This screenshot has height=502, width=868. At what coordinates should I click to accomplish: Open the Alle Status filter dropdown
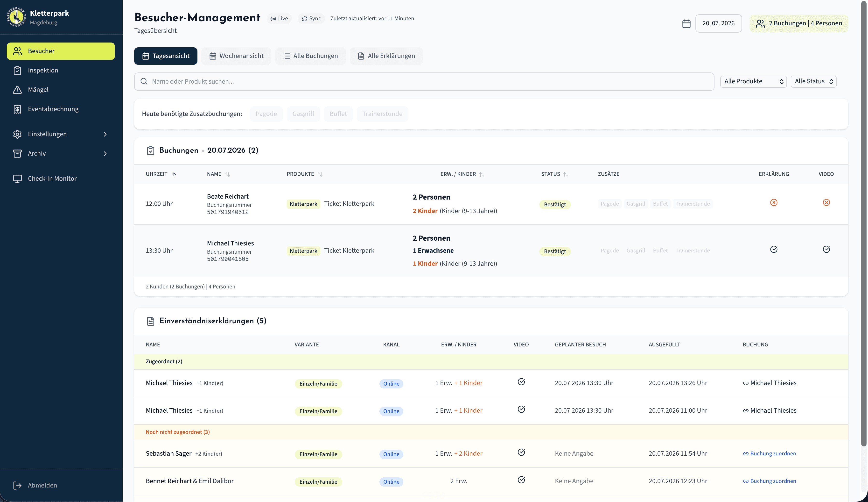tap(814, 81)
